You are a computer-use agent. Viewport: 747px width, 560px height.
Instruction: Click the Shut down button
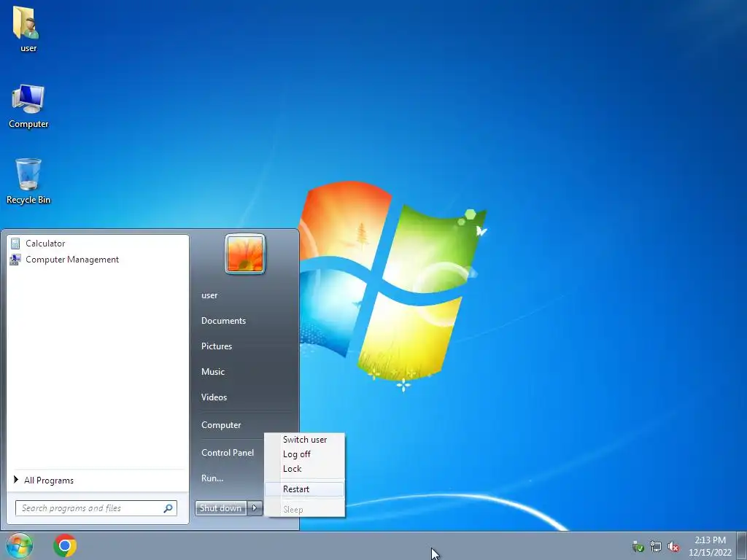pos(220,508)
